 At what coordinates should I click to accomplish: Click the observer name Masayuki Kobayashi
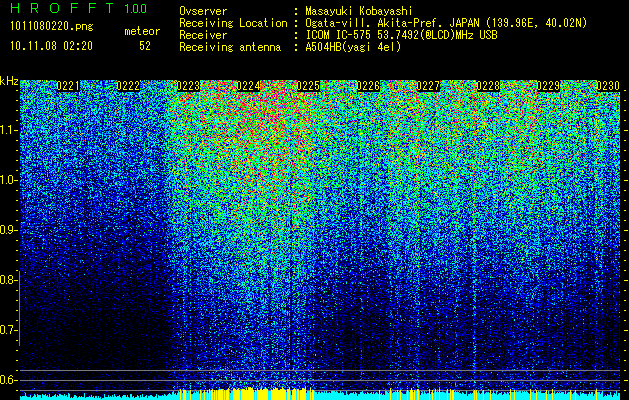358,11
